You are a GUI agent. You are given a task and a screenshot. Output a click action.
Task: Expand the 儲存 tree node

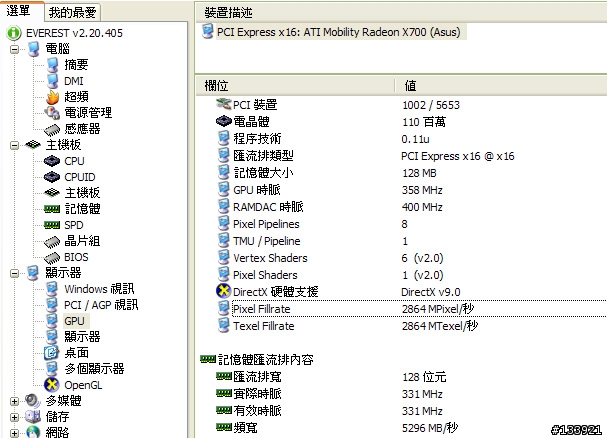point(14,417)
